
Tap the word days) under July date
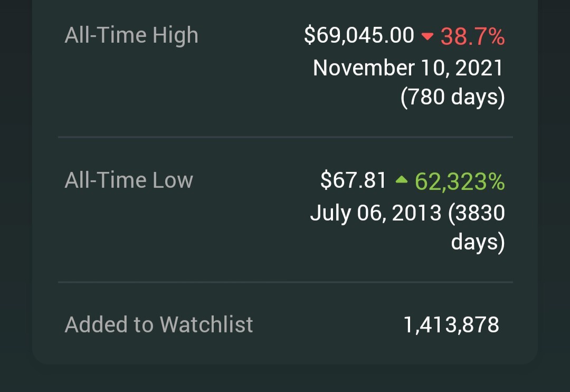pyautogui.click(x=478, y=242)
